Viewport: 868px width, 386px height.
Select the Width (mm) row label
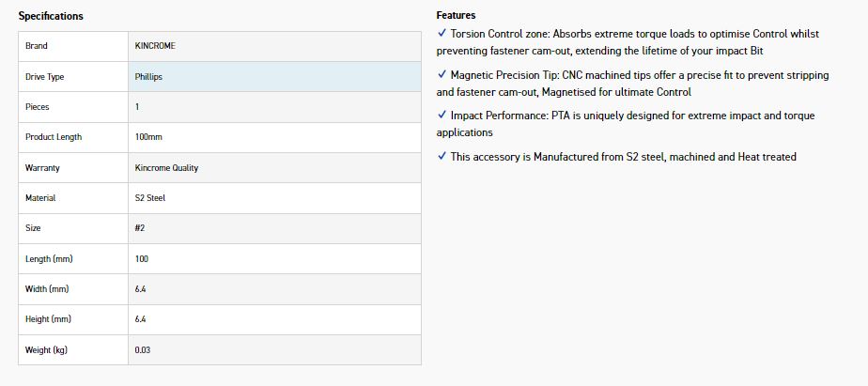(x=47, y=288)
